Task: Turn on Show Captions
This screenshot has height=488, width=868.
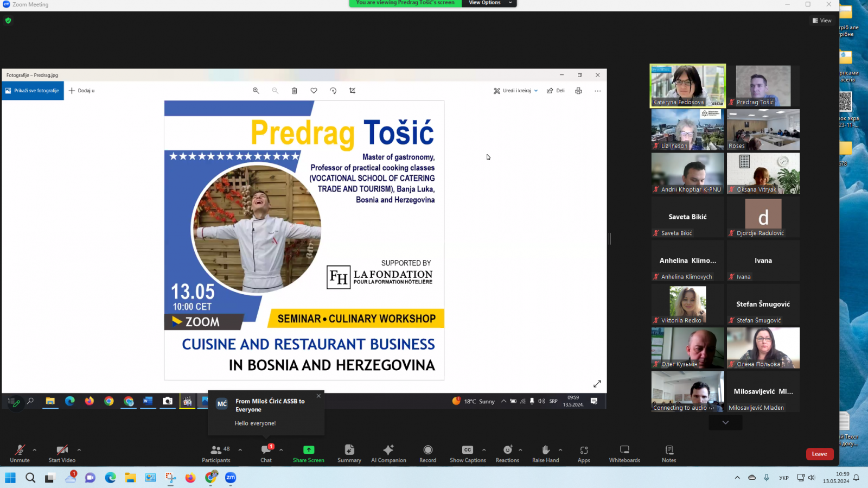Action: pos(468,453)
